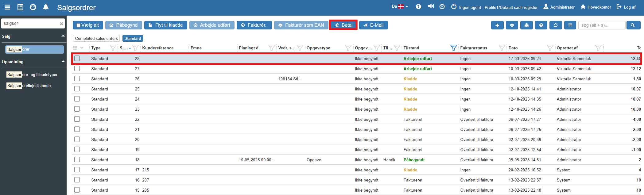Click the E-Mail button
This screenshot has width=644, height=195.
coord(374,25)
